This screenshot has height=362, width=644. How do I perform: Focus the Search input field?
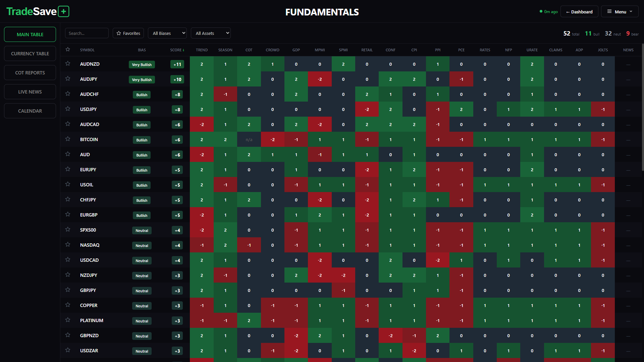click(x=87, y=33)
